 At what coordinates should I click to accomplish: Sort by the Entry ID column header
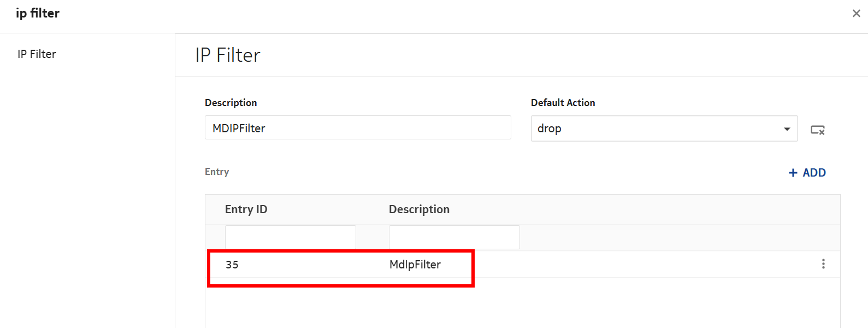246,209
